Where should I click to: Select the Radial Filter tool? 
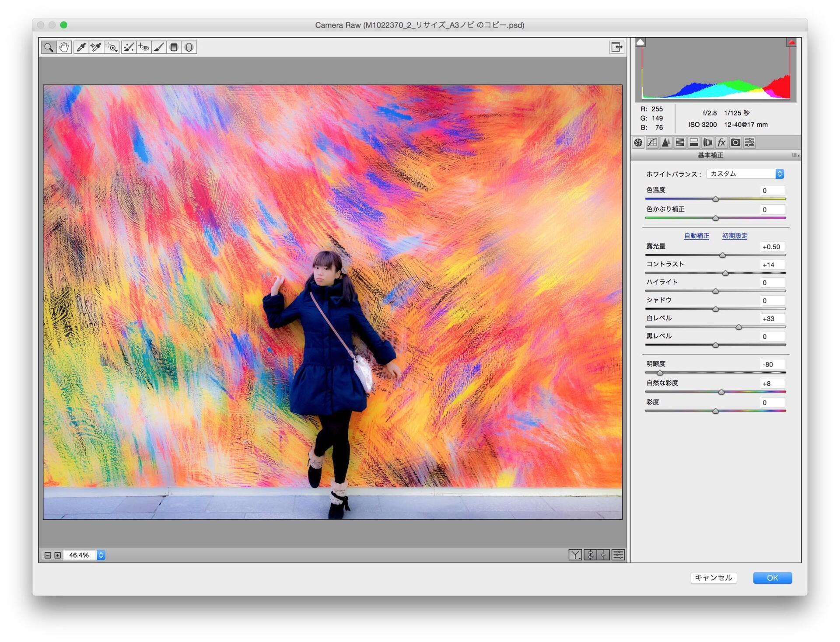click(189, 47)
